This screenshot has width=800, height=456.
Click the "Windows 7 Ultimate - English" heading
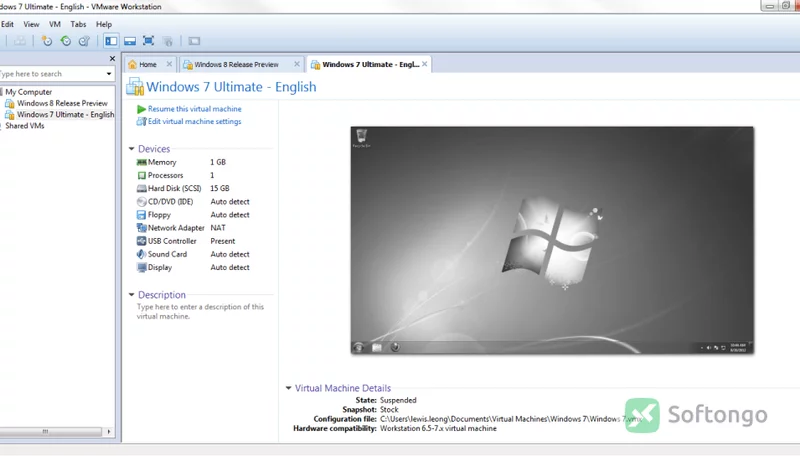[231, 87]
